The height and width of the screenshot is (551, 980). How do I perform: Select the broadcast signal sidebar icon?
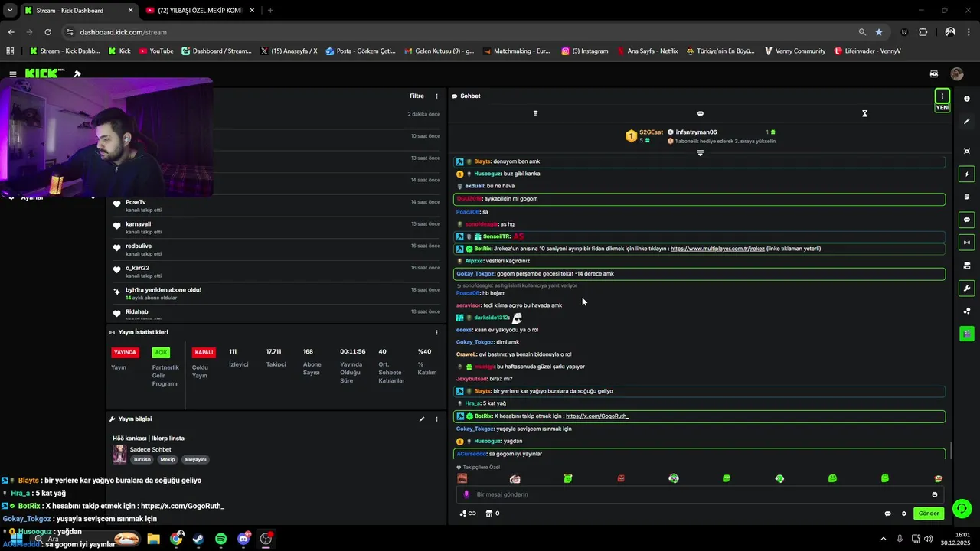967,243
